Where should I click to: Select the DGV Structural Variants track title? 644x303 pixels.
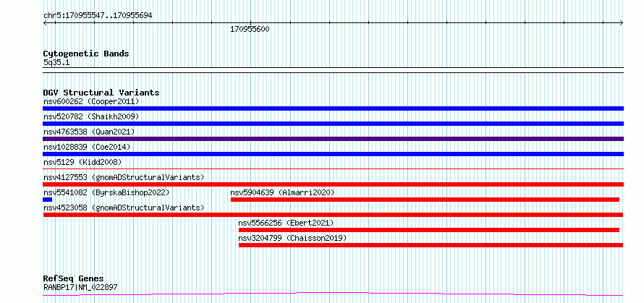[x=101, y=93]
